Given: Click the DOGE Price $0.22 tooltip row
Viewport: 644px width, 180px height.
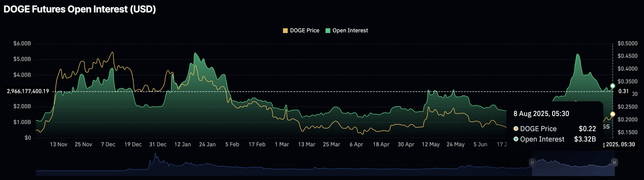Looking at the screenshot, I should 555,129.
